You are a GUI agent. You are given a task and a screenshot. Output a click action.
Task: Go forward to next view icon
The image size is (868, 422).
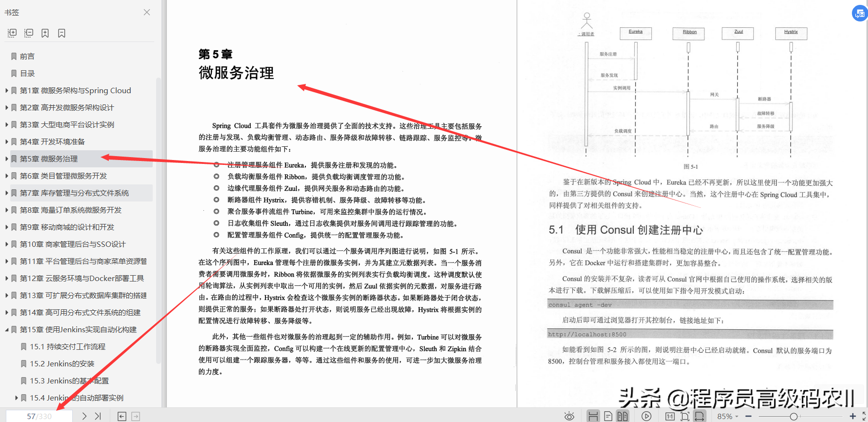[136, 416]
